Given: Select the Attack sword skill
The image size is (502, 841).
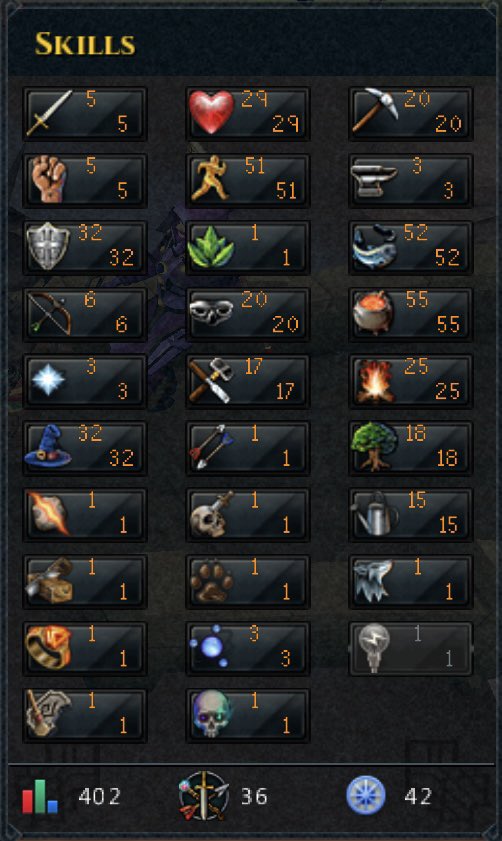Looking at the screenshot, I should point(85,113).
